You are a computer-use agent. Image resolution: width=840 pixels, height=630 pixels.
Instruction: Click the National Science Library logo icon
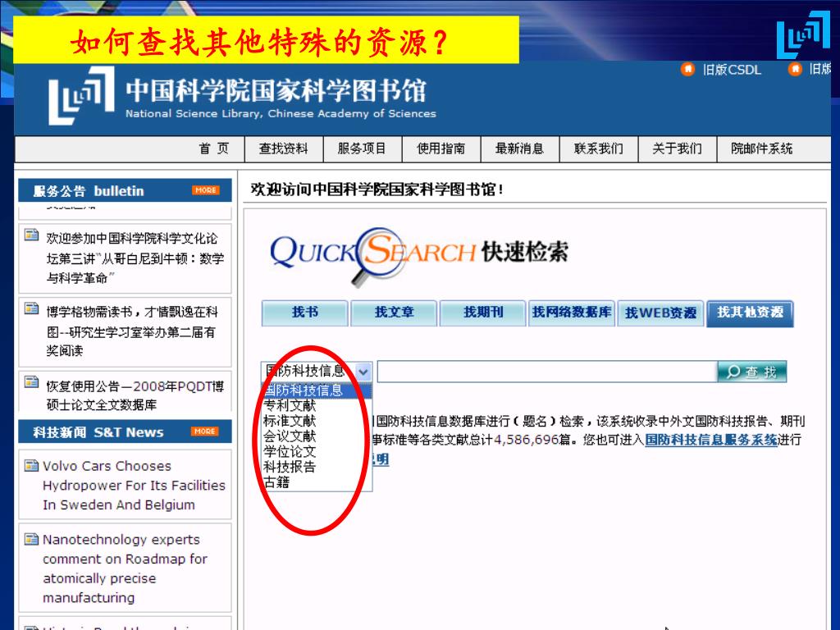[81, 96]
